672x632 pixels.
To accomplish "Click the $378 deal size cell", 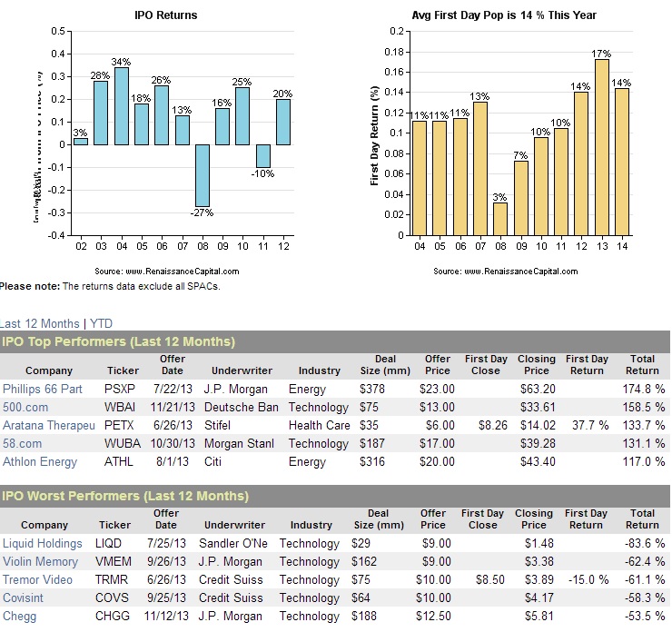I will click(372, 389).
